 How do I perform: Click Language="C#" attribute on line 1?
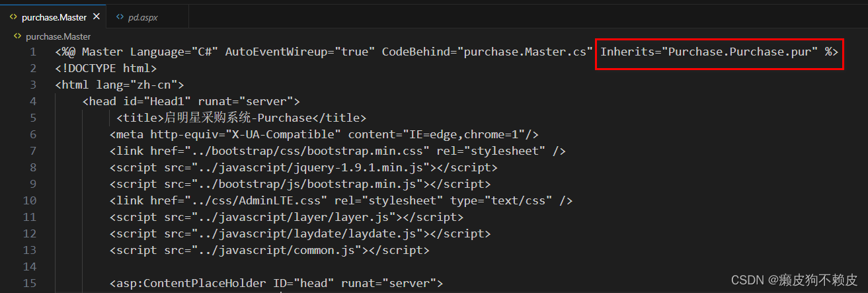[x=174, y=52]
